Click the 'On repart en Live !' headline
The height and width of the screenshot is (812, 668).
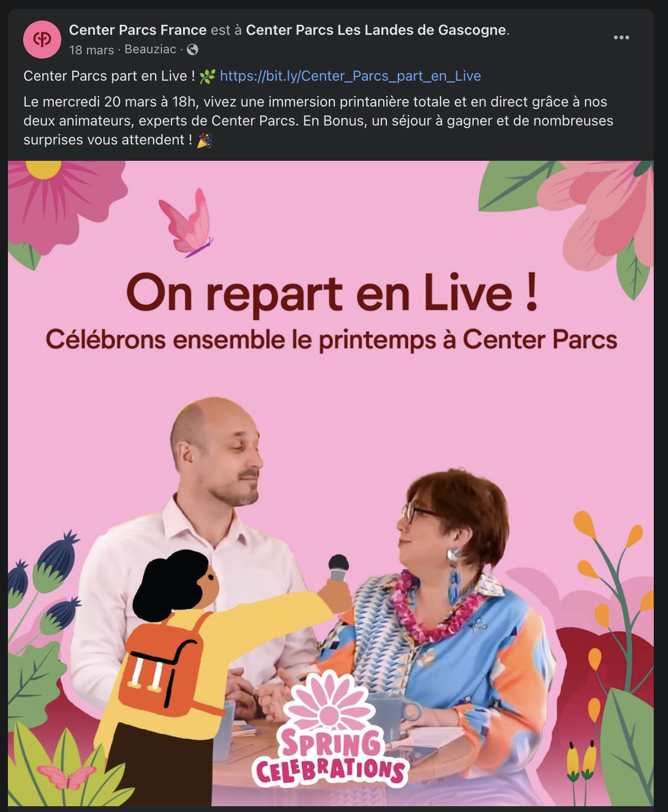332,293
